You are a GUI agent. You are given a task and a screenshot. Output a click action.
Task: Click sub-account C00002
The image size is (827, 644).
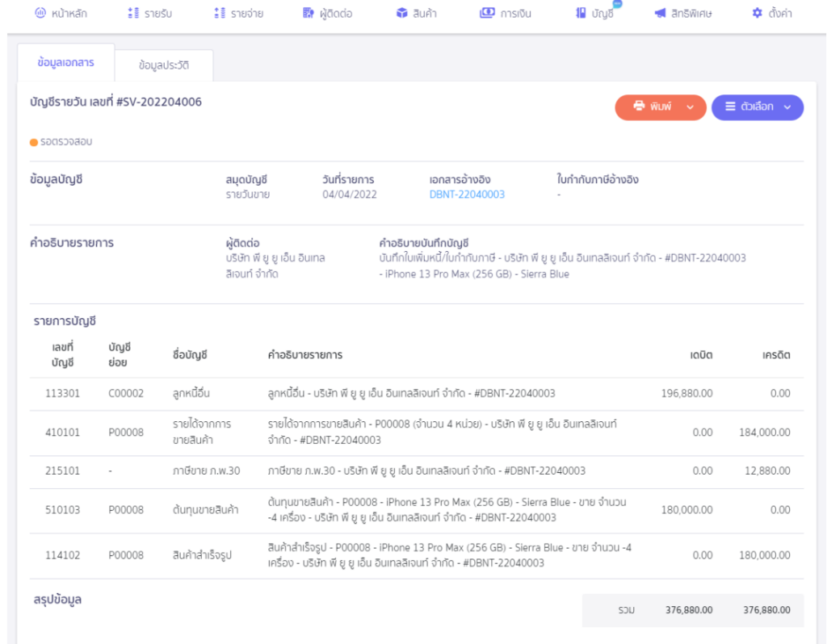pos(126,394)
